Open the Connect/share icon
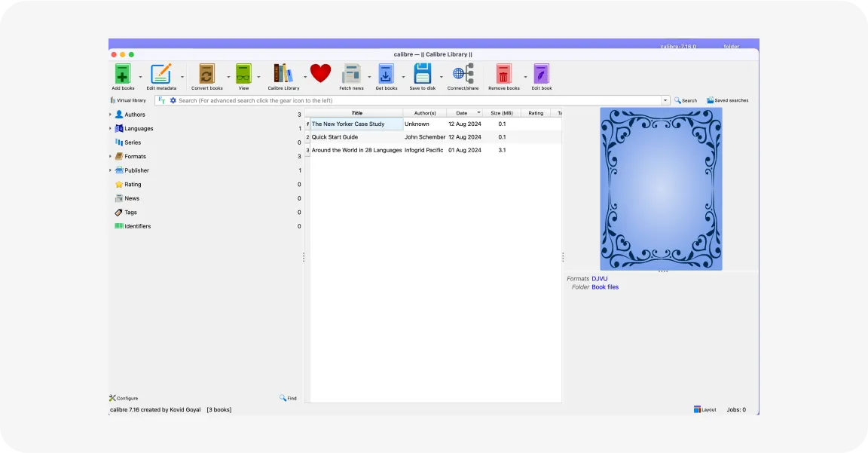868x453 pixels. coord(463,74)
